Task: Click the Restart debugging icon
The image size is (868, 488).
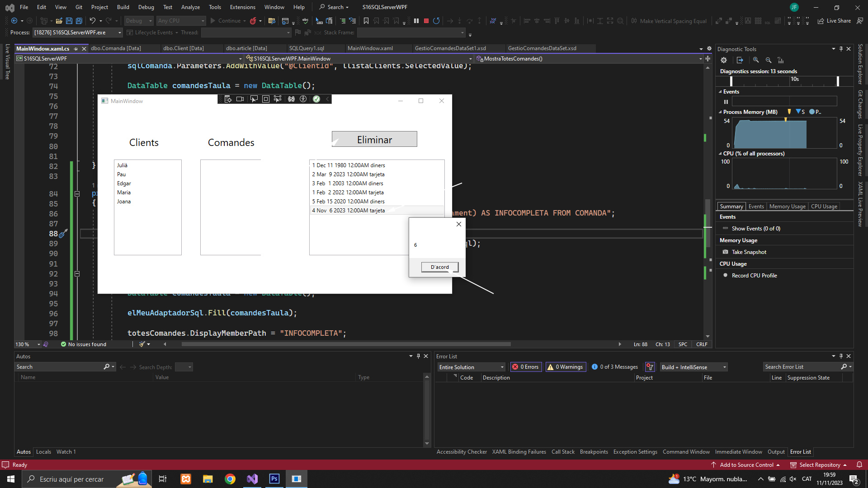Action: (x=436, y=21)
